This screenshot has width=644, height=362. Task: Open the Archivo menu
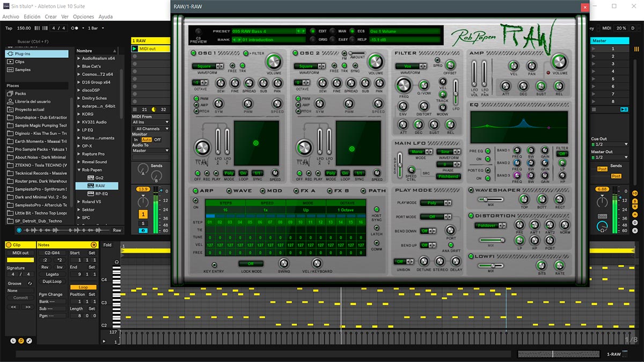click(x=11, y=17)
